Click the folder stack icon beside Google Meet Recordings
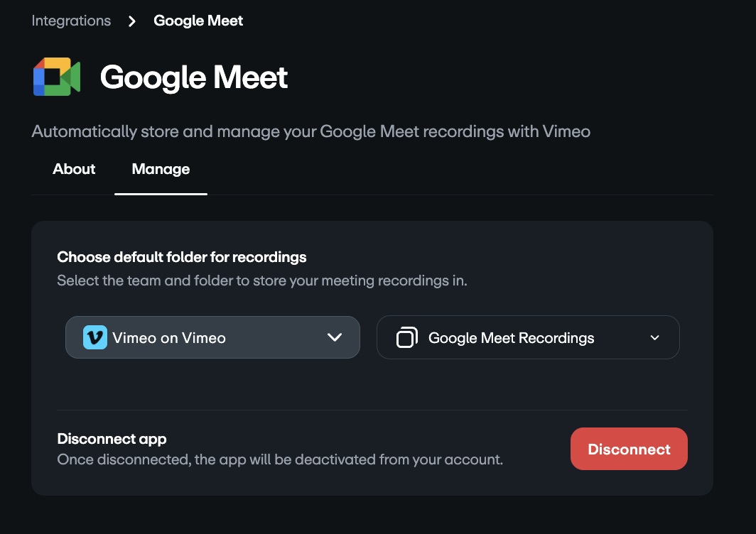Image resolution: width=756 pixels, height=534 pixels. (x=406, y=337)
